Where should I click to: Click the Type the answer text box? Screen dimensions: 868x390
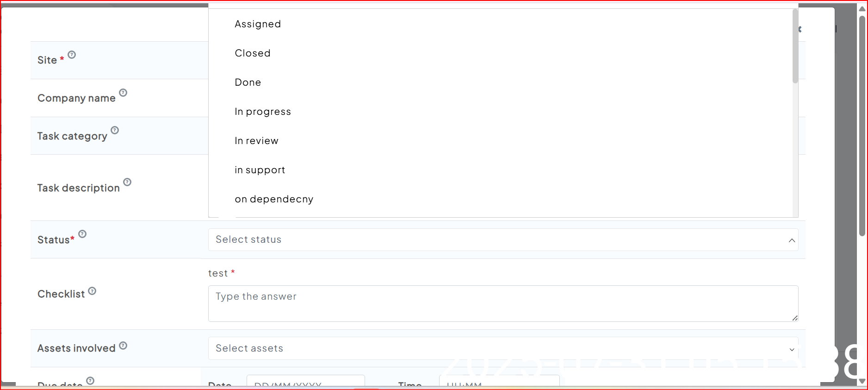click(503, 303)
